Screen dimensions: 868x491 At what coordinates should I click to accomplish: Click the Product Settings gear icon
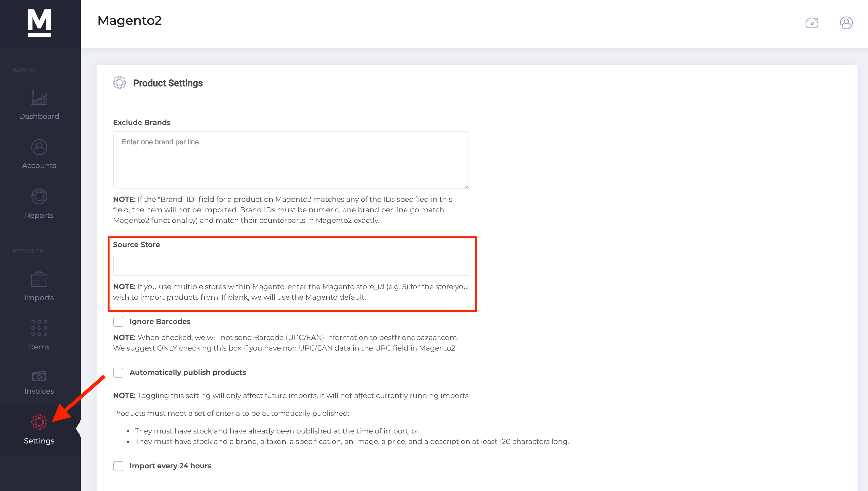point(119,83)
